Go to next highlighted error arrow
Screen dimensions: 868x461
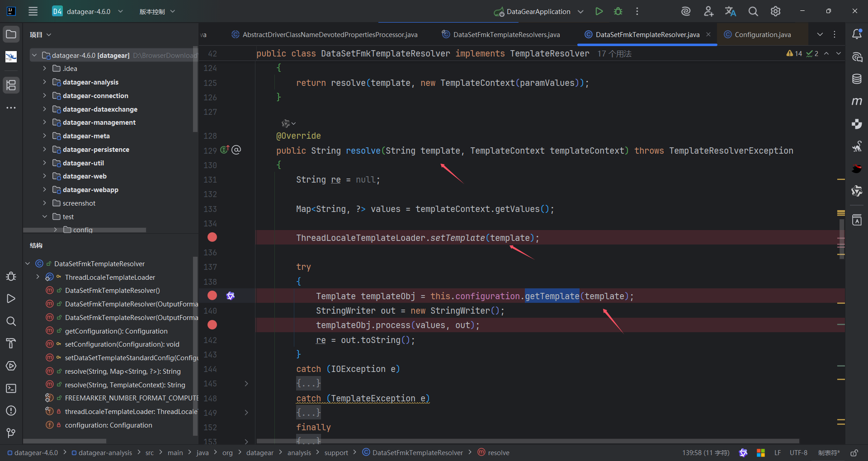[839, 53]
